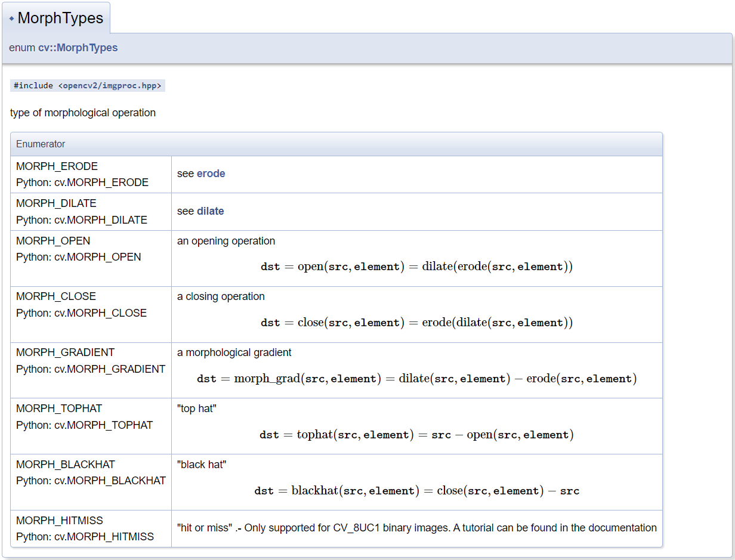Click the black hat formula
The height and width of the screenshot is (560, 735).
point(416,491)
